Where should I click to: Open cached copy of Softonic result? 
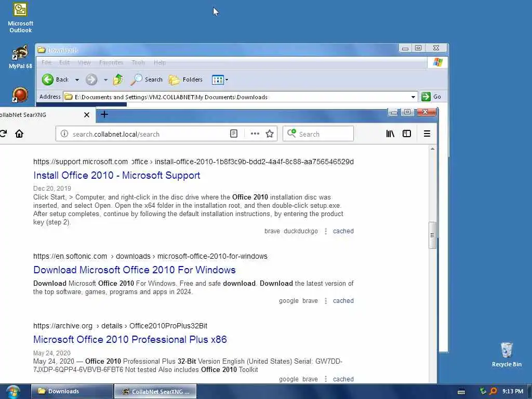[x=343, y=301]
